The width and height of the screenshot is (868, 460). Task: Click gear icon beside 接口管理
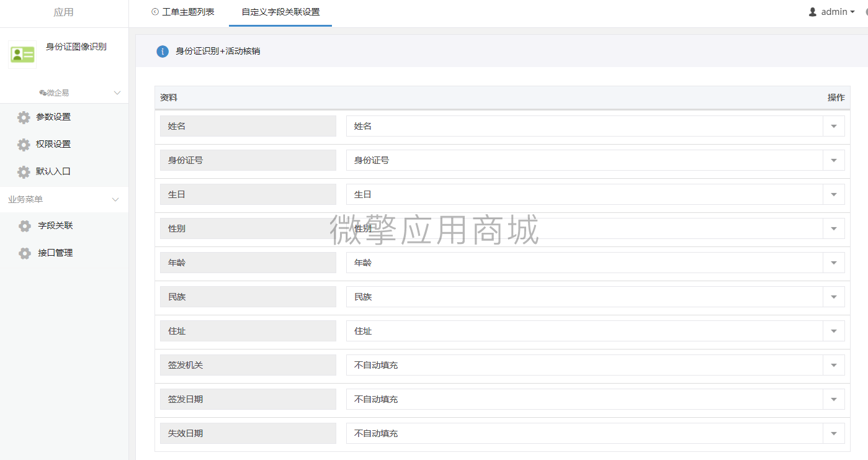[x=25, y=253]
